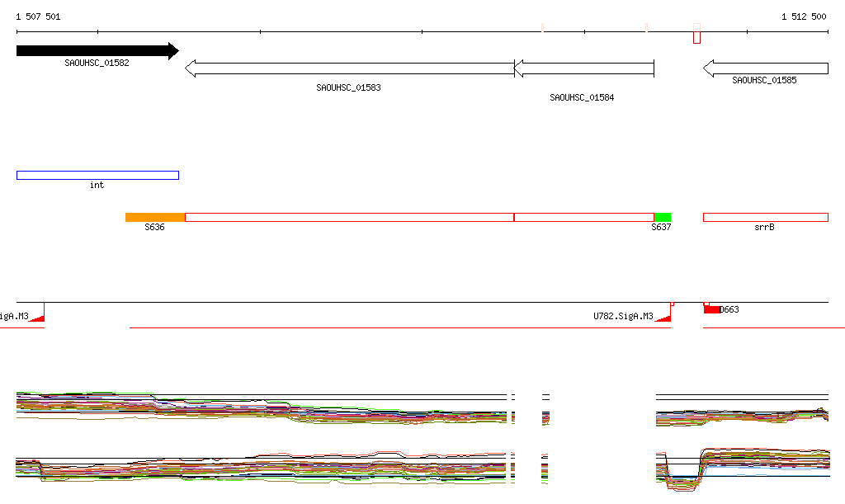The image size is (845, 504).
Task: Click the SAOUHSC_01583 gene arrow
Action: (x=350, y=68)
